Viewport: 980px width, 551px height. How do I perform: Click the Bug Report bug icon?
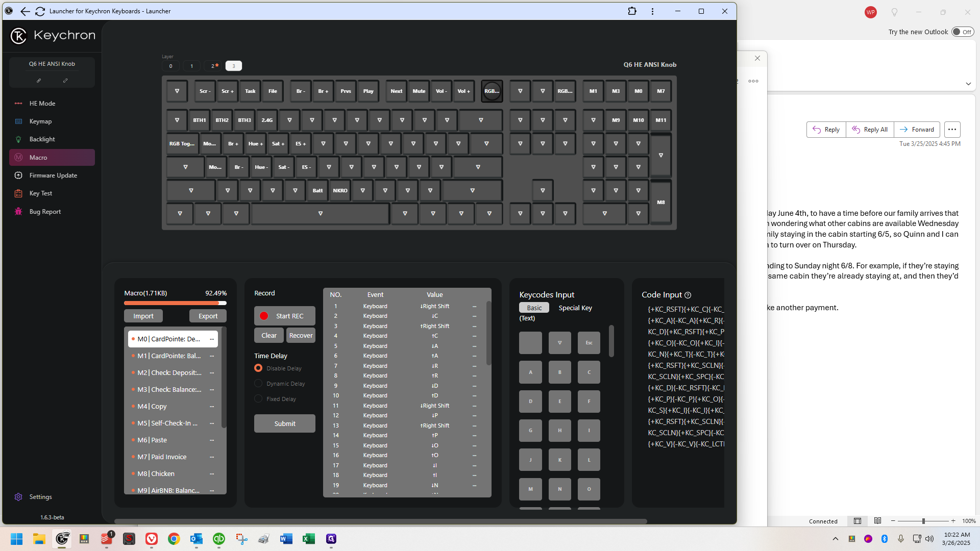18,212
